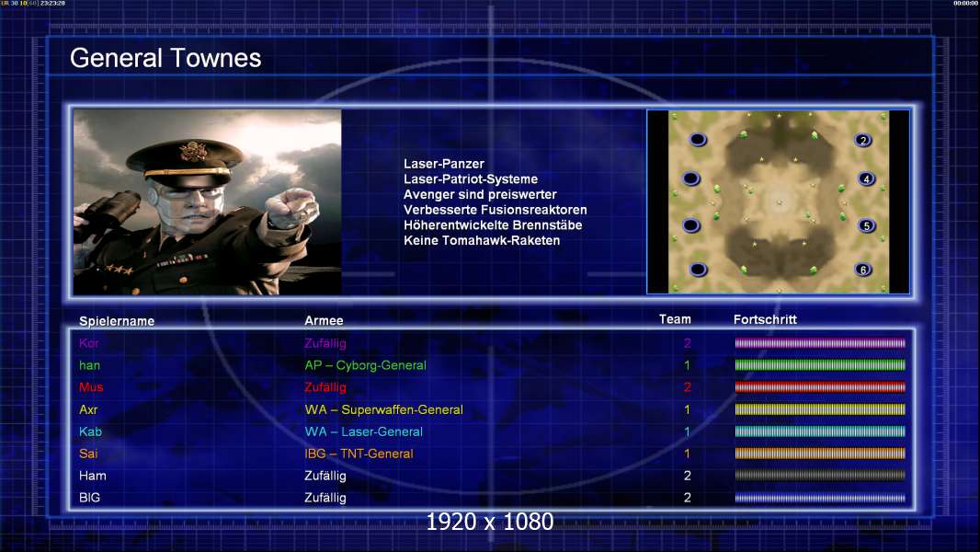Viewport: 980px width, 552px height.
Task: Click the '1920 x 1080' resolution label
Action: (490, 522)
